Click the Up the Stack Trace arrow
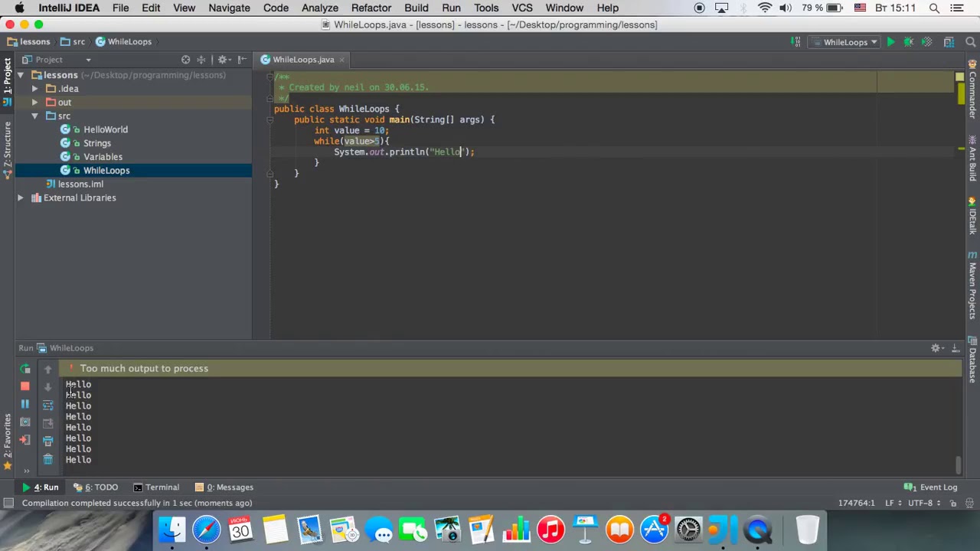This screenshot has width=980, height=551. [47, 369]
